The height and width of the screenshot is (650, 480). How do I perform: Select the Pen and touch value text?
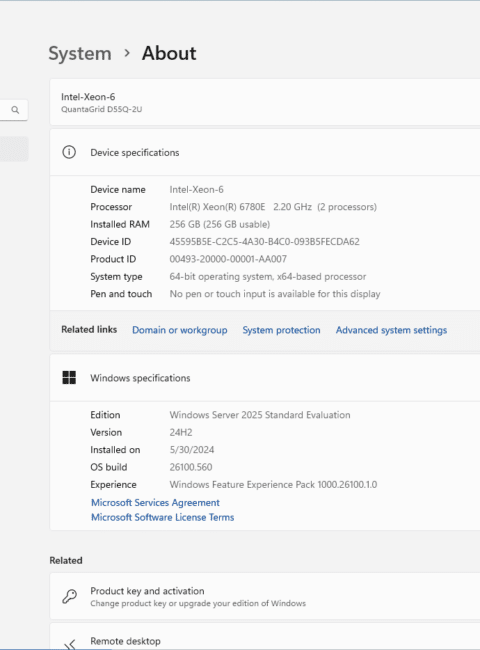tap(275, 294)
